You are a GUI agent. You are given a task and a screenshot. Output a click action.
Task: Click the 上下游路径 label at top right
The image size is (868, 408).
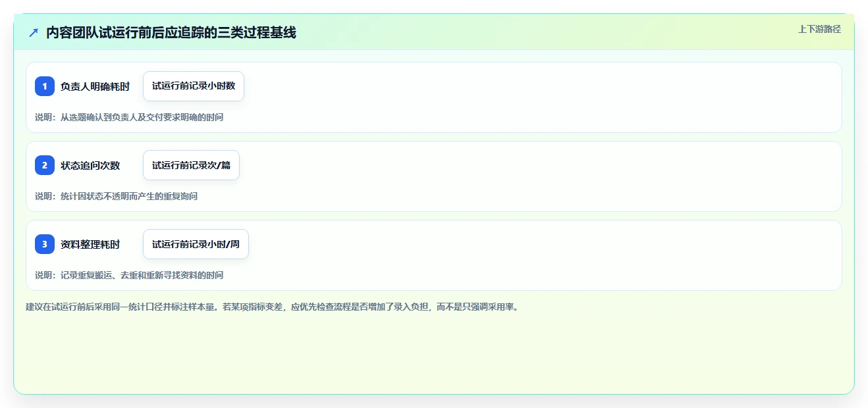(x=819, y=29)
